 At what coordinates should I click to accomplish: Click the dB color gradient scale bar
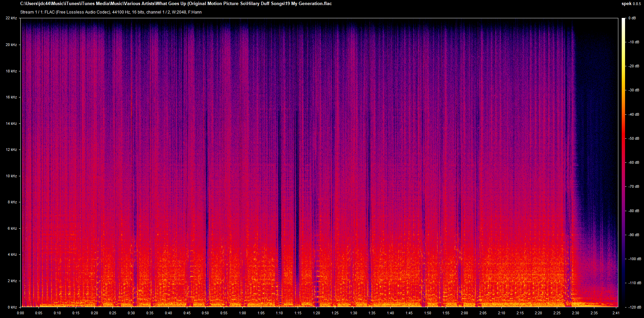click(623, 162)
